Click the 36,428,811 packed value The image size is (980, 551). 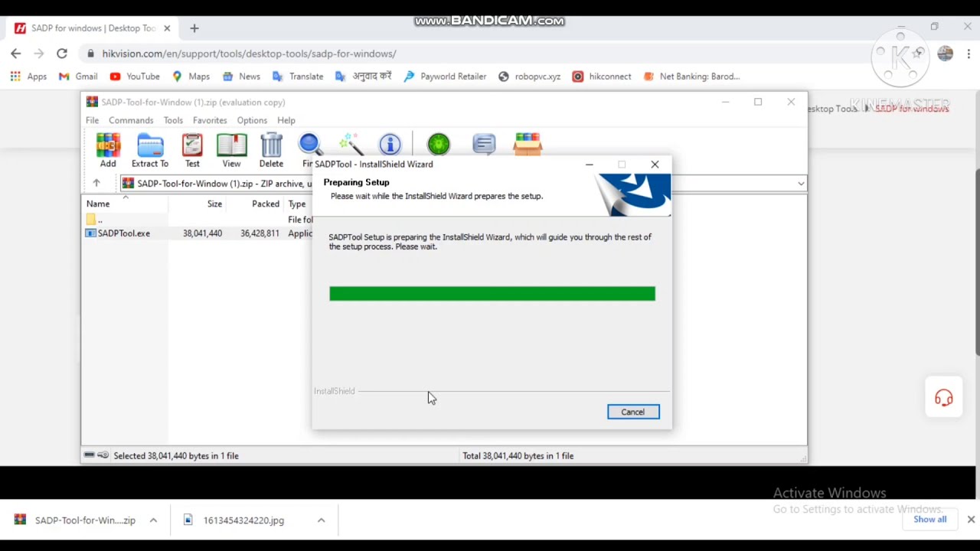tap(260, 233)
